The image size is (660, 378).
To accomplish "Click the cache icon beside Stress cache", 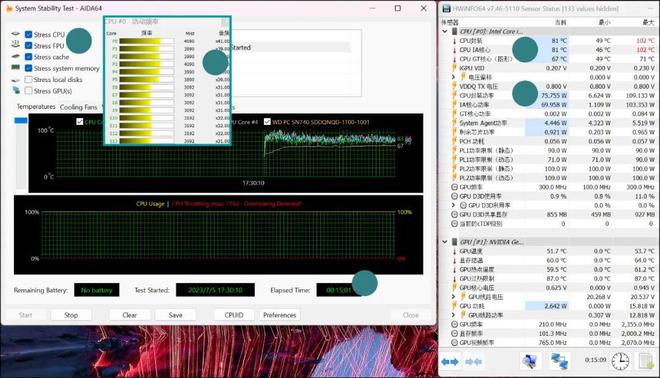I will click(16, 56).
